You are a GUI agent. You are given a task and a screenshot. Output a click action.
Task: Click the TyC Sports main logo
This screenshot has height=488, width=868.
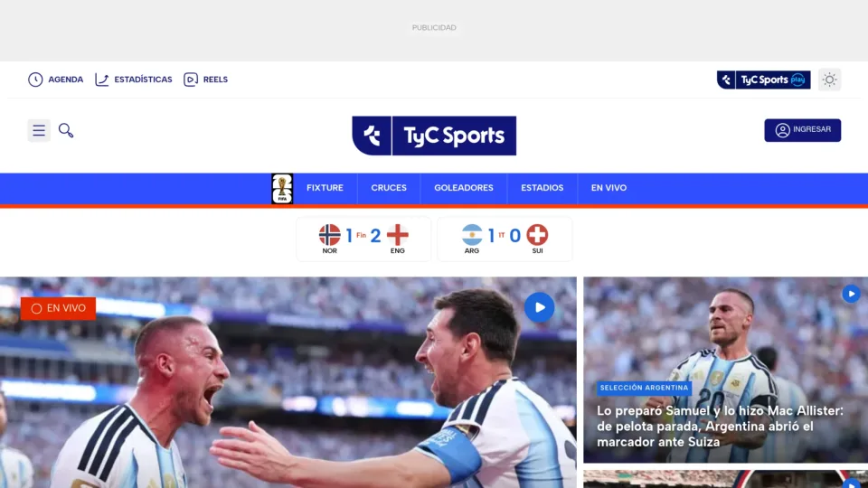pyautogui.click(x=434, y=136)
